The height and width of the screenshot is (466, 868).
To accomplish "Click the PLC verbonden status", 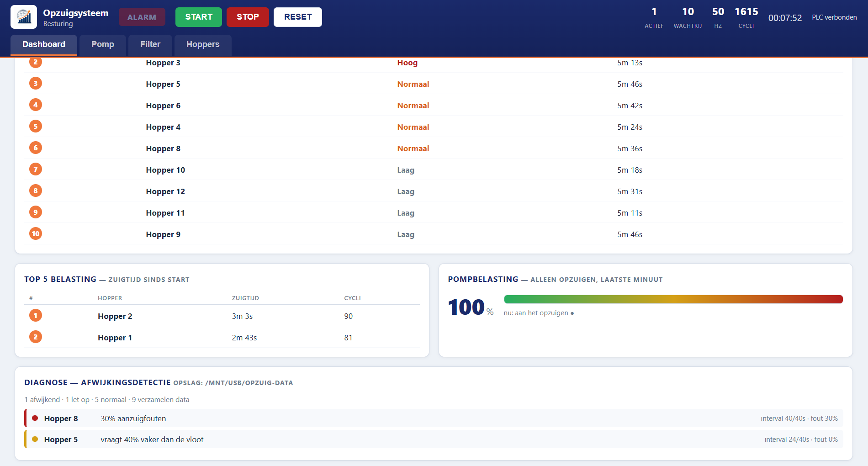I will (x=834, y=17).
